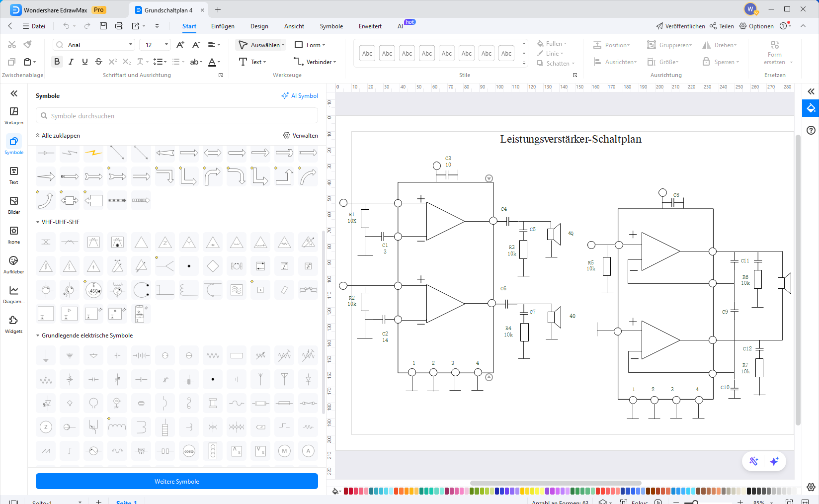
Task: Click Verwalten in symbols panel
Action: tap(301, 135)
